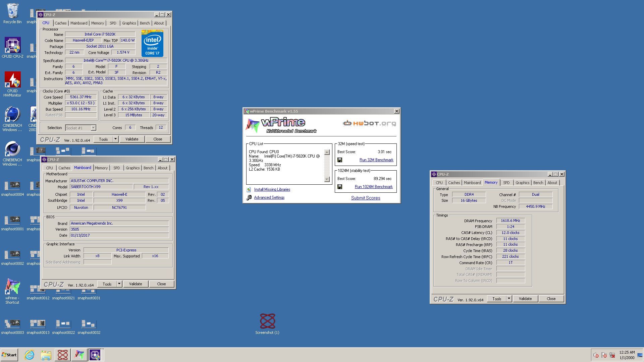Click Run 32M Benchmark link

coord(376,160)
